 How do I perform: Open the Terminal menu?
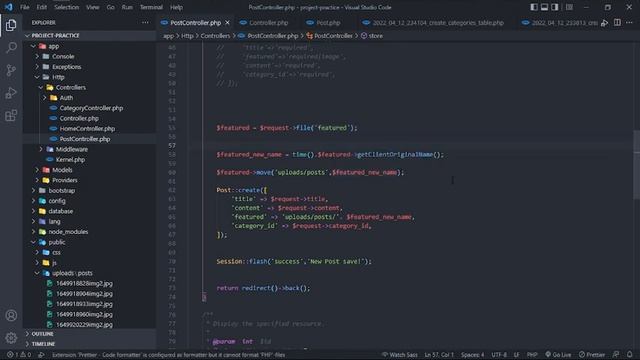[x=151, y=7]
